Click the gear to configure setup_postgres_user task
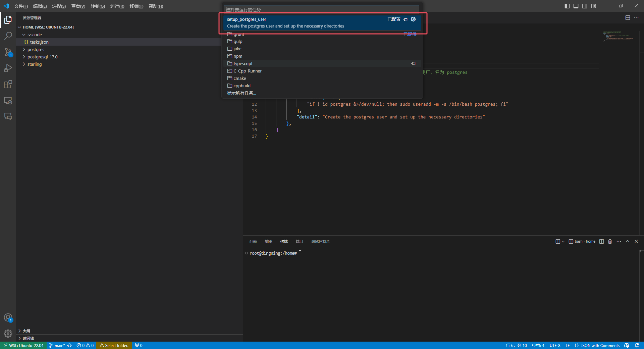Screen dimensions: 644x349 click(x=413, y=19)
